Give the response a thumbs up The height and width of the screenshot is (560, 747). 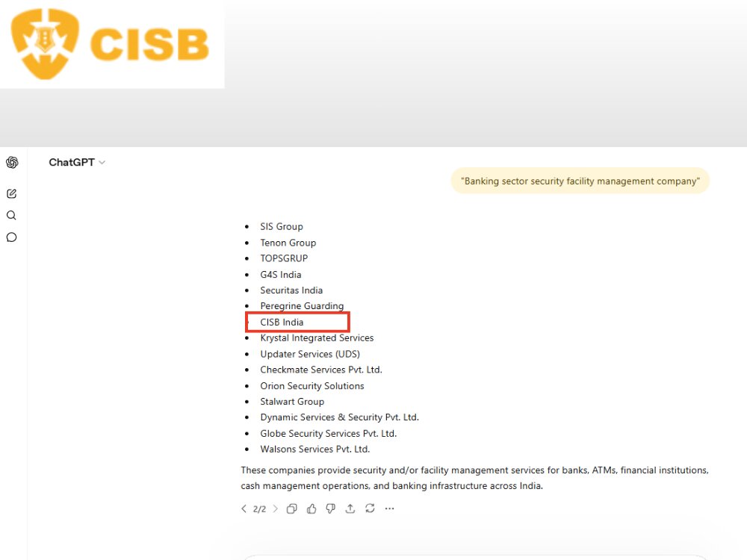coord(311,508)
